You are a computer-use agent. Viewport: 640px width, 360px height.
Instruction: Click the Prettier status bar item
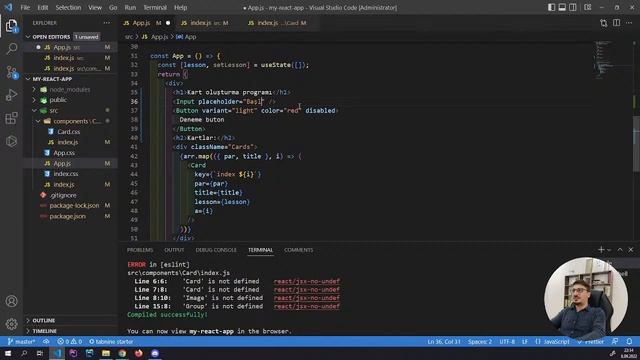[591, 342]
